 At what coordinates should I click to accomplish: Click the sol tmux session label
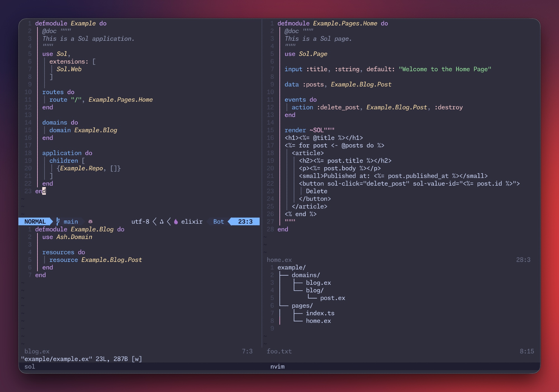30,366
